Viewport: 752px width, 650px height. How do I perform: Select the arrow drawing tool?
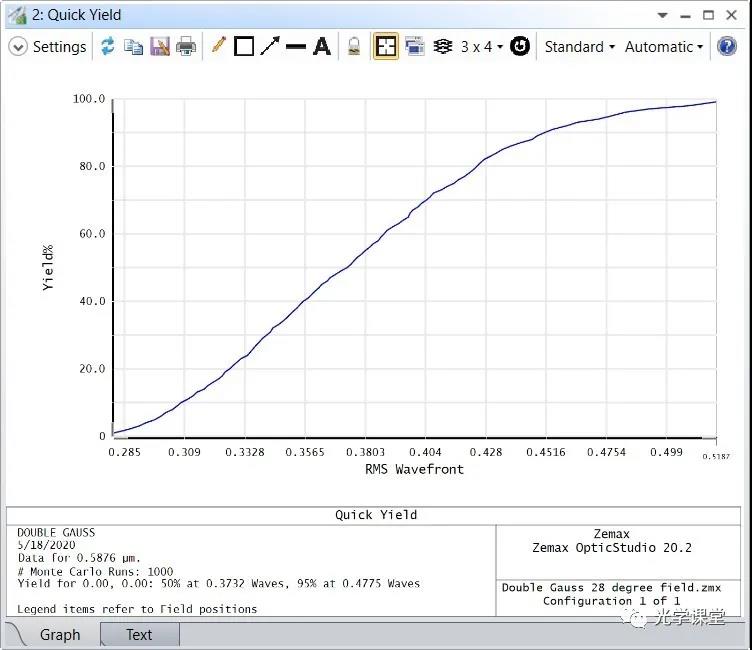[270, 46]
